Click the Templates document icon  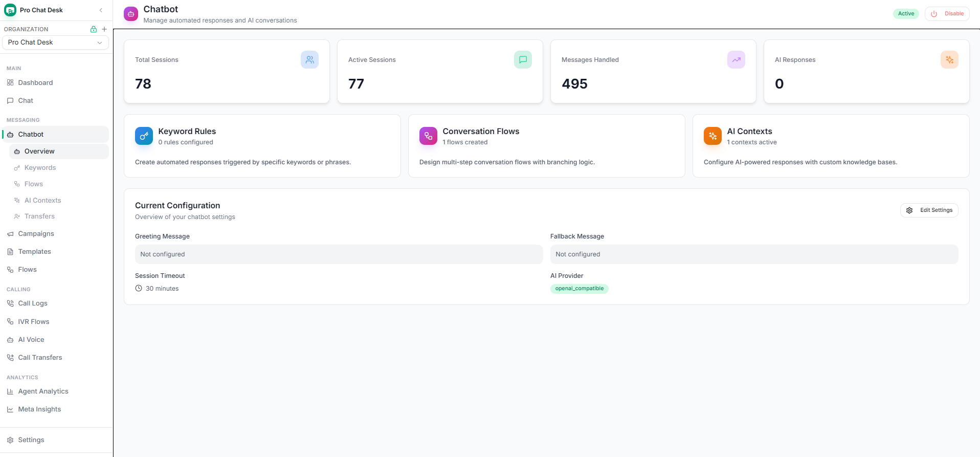[10, 252]
